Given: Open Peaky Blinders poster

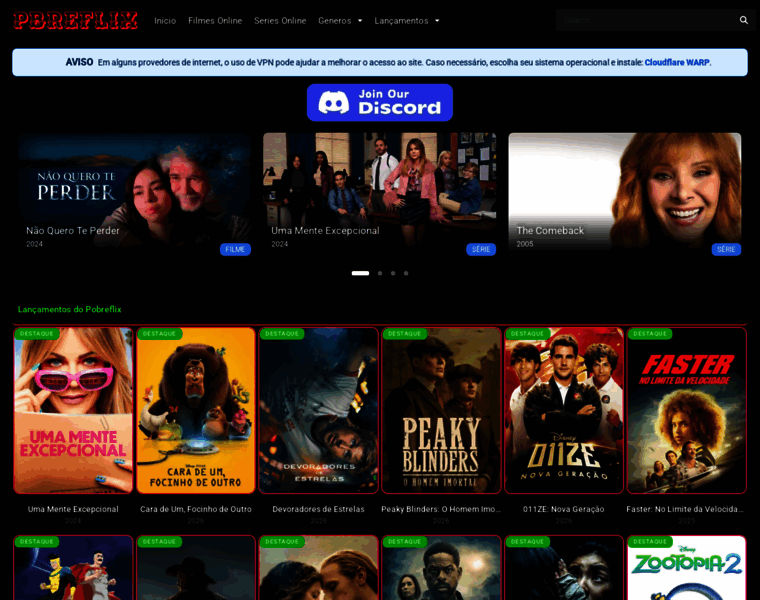Looking at the screenshot, I should (441, 412).
